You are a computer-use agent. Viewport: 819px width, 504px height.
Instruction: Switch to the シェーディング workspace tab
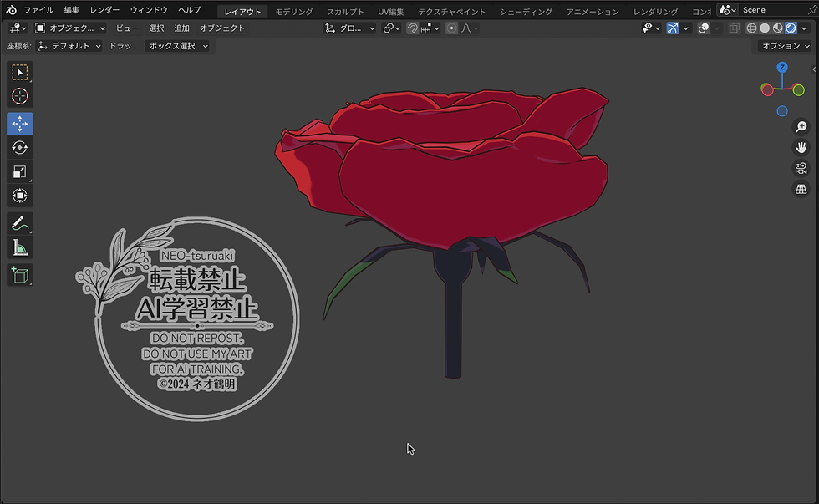[x=526, y=11]
